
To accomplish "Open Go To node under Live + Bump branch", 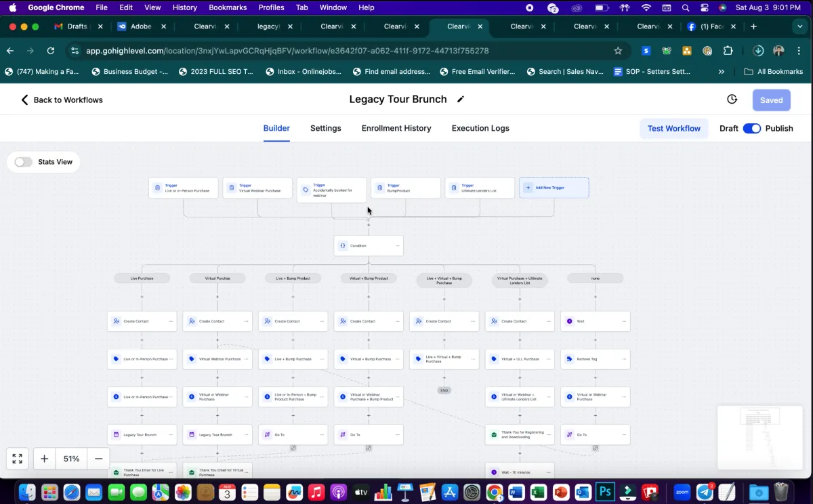I will coord(293,434).
